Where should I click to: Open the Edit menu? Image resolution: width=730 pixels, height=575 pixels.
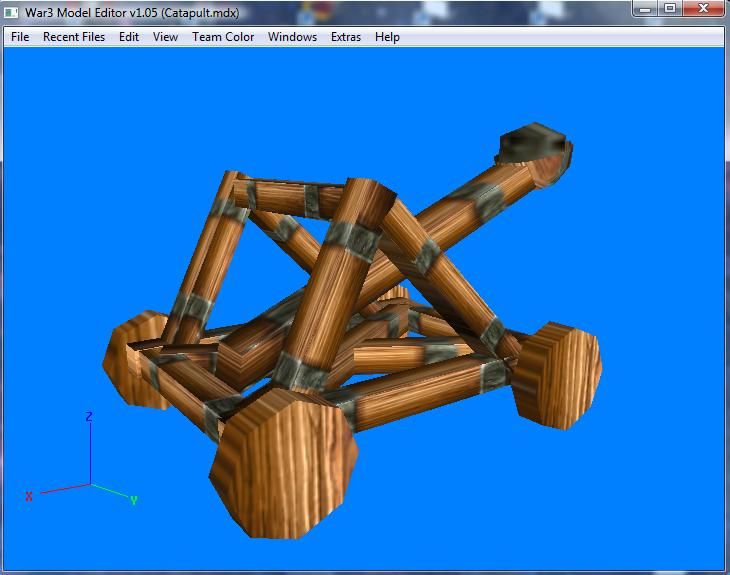[129, 37]
